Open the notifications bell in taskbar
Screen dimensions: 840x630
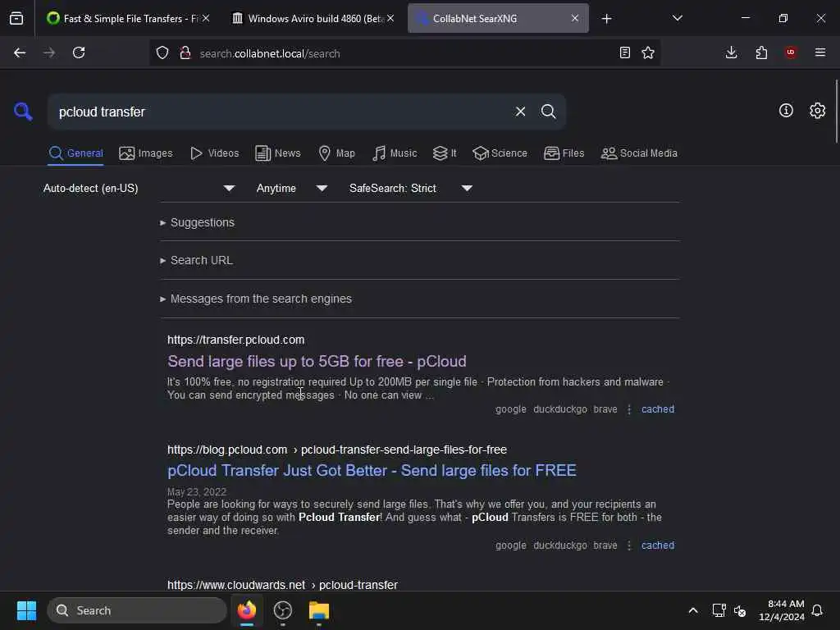(817, 610)
